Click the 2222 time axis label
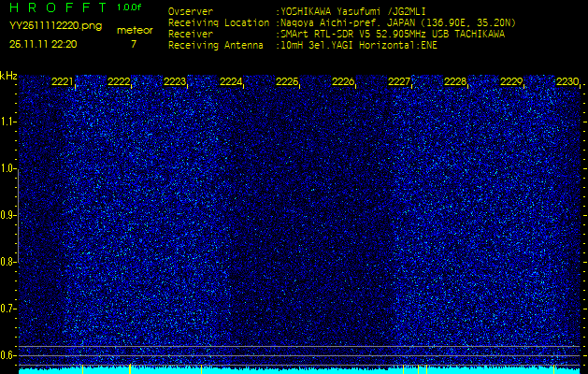 119,81
